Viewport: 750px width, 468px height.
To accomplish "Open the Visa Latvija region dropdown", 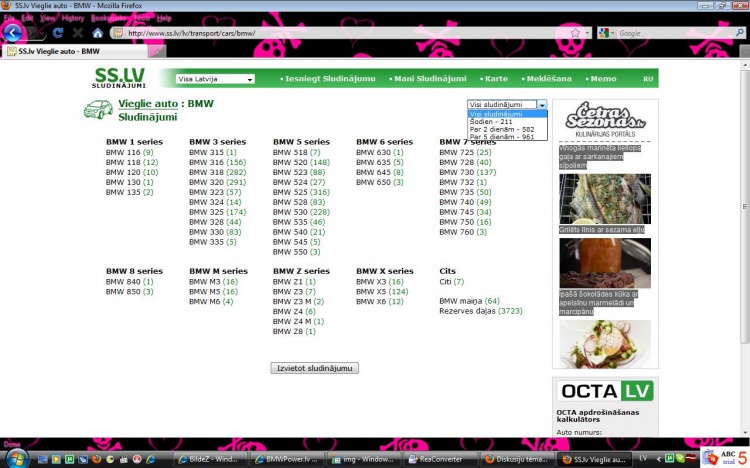I will click(x=215, y=79).
